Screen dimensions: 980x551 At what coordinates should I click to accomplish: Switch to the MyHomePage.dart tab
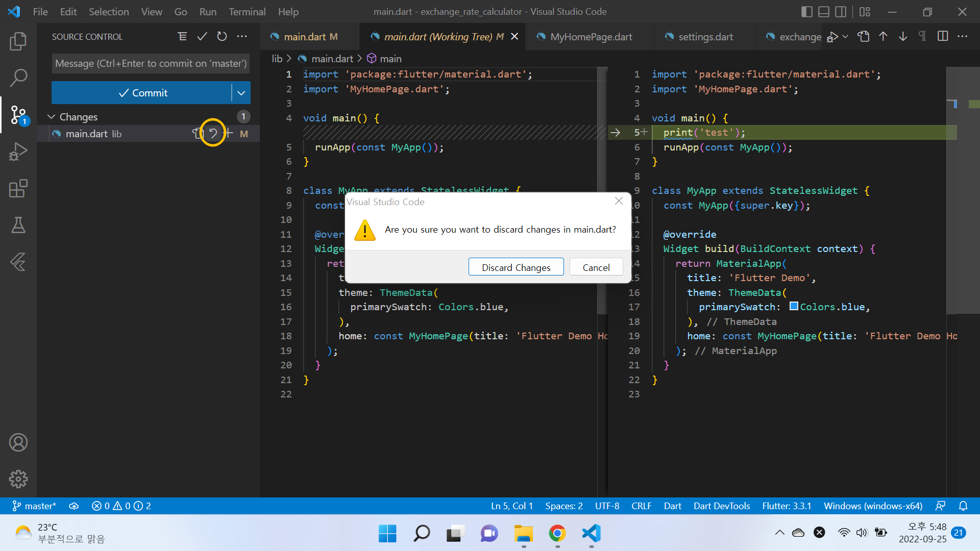591,37
